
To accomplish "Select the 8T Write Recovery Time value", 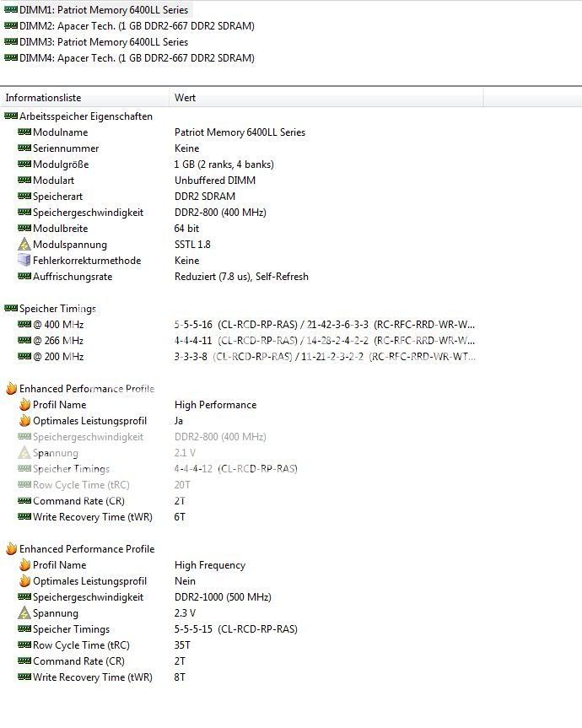I will tap(180, 677).
